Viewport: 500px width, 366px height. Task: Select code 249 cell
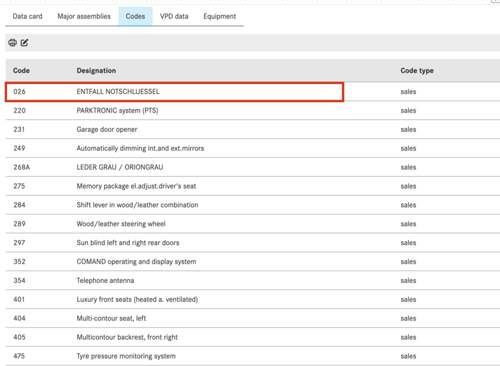tap(19, 148)
